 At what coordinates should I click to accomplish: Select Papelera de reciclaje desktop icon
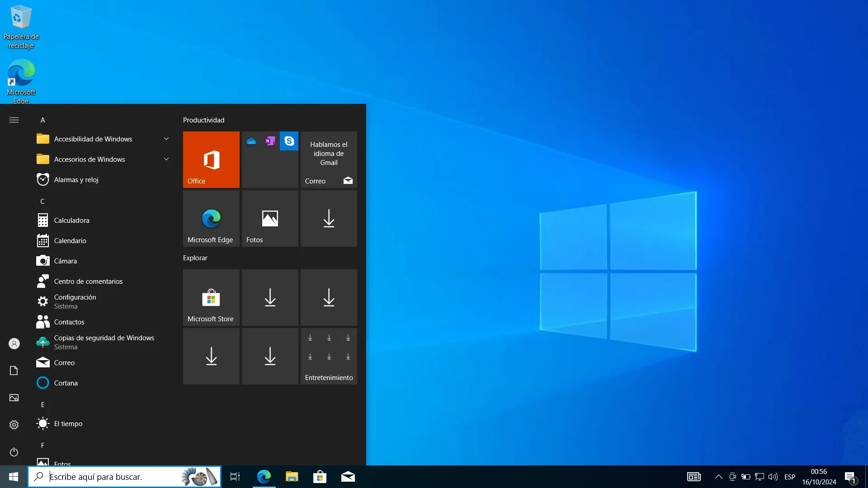coord(21,27)
